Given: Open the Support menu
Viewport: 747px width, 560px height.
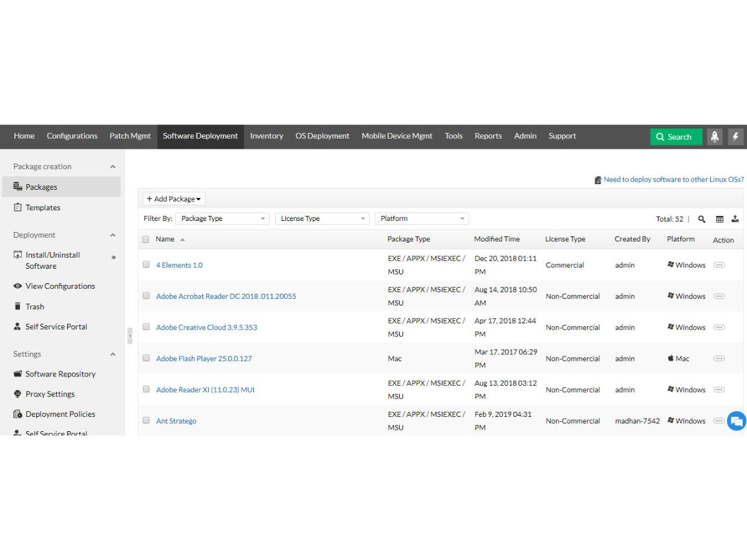Looking at the screenshot, I should (562, 136).
